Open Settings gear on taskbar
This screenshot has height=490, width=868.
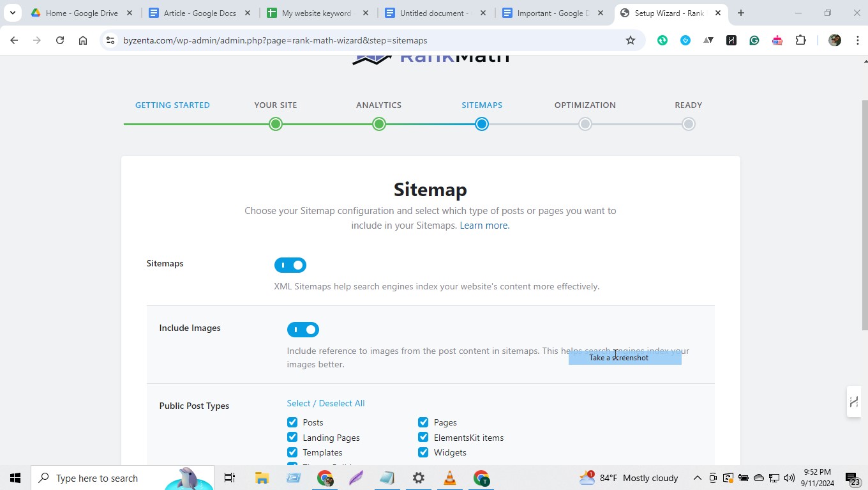pos(419,478)
